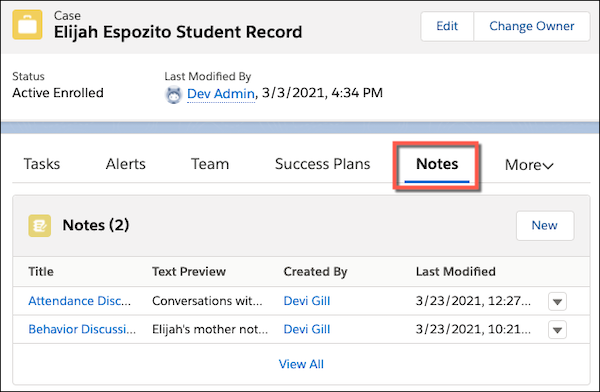The width and height of the screenshot is (600, 392).
Task: Click the Text Preview column header
Action: (189, 271)
